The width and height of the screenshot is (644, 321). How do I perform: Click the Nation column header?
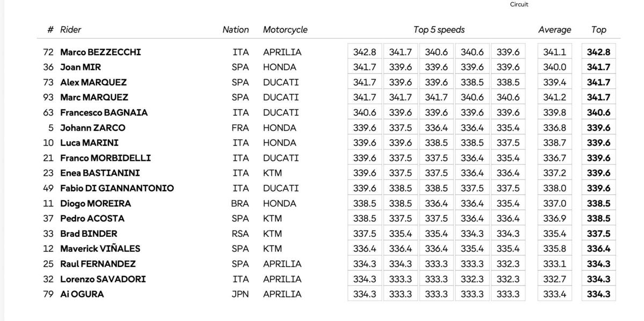tap(236, 30)
